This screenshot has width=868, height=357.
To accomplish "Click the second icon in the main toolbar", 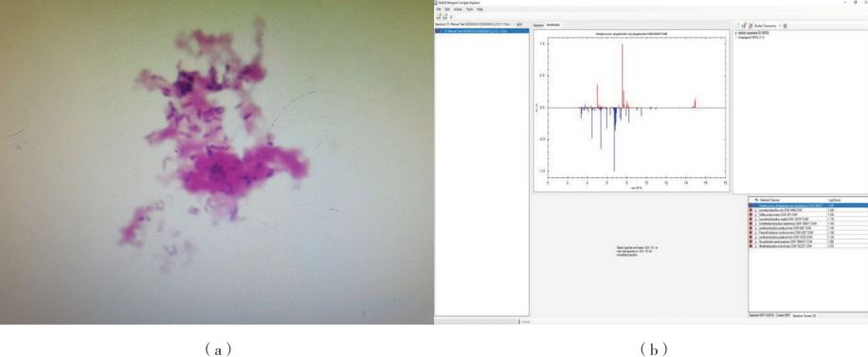I will coord(445,16).
